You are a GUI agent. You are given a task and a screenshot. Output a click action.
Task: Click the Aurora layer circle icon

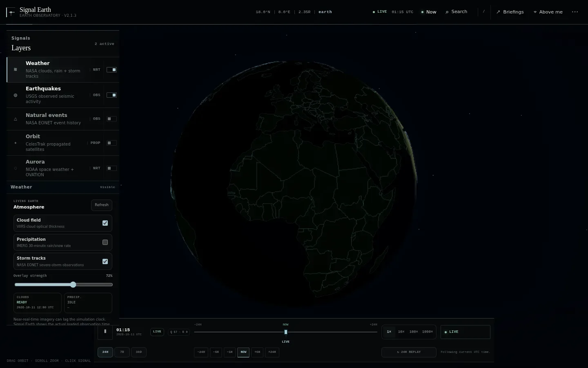click(x=16, y=168)
